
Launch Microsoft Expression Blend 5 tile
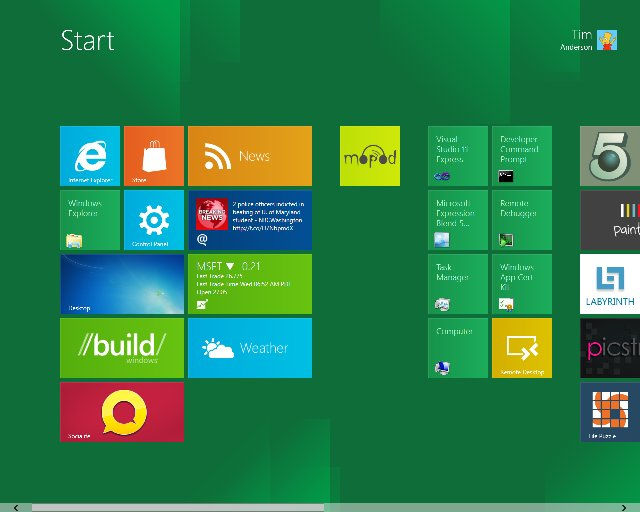coord(458,220)
